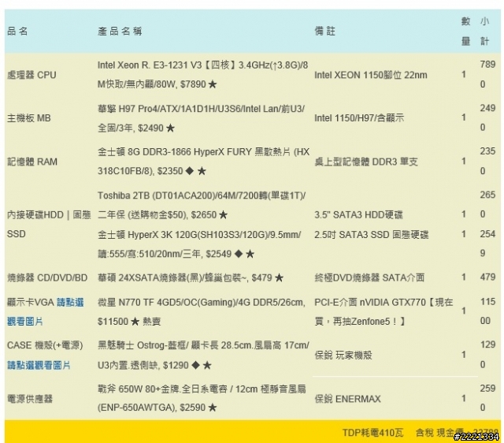Select the 金士頓 8G DDR3-1866 HyperX FURY text
504x443 pixels.
(203, 162)
